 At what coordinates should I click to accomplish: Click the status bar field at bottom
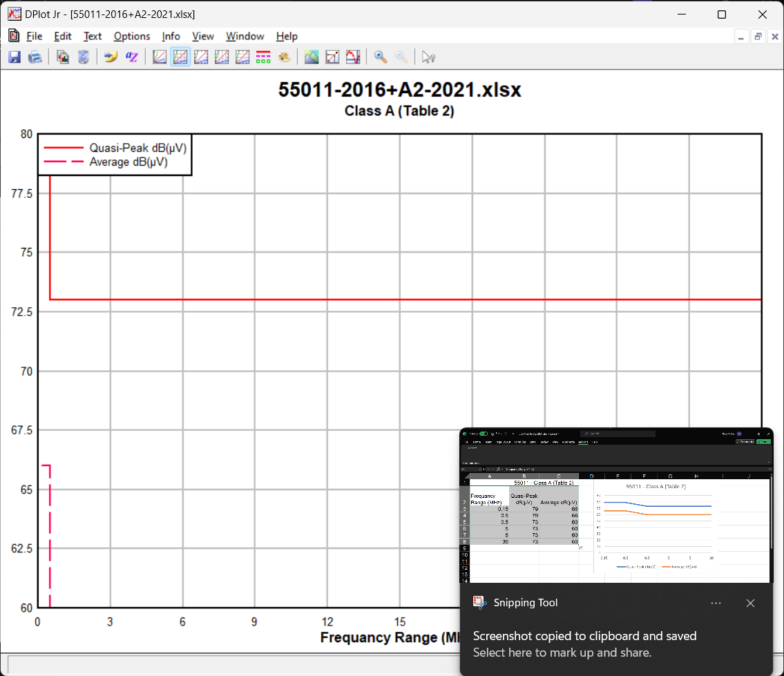pos(233,665)
